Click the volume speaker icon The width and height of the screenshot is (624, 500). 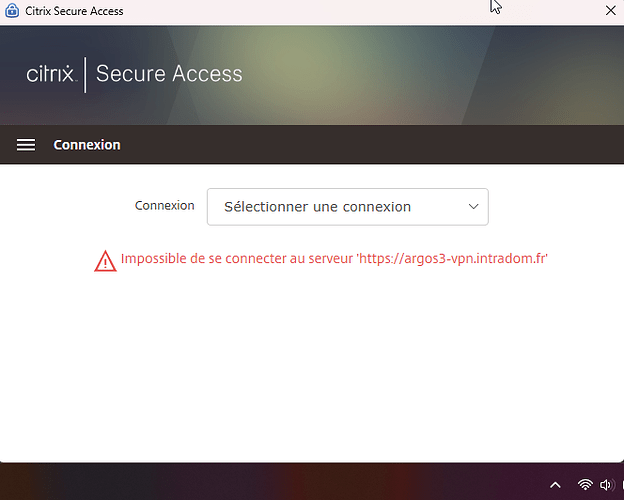tap(606, 484)
